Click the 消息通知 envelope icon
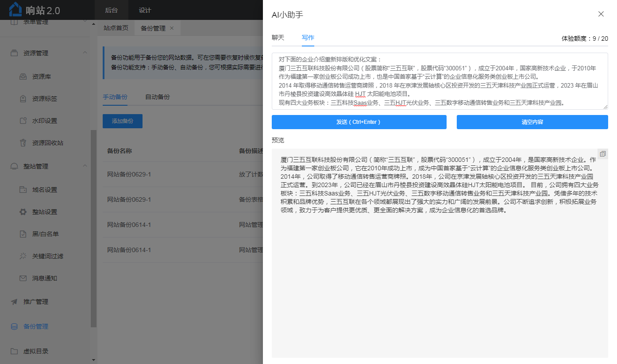The height and width of the screenshot is (364, 617). coord(23,278)
